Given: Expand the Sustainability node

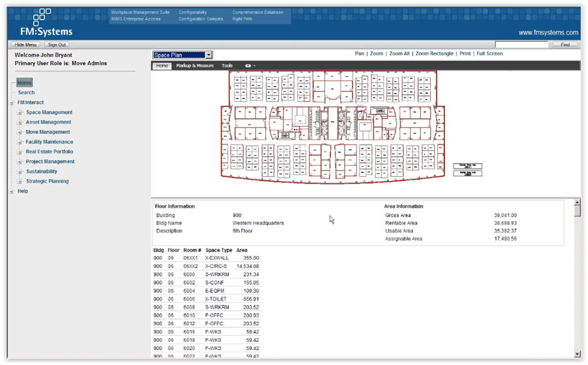Looking at the screenshot, I should (x=20, y=172).
